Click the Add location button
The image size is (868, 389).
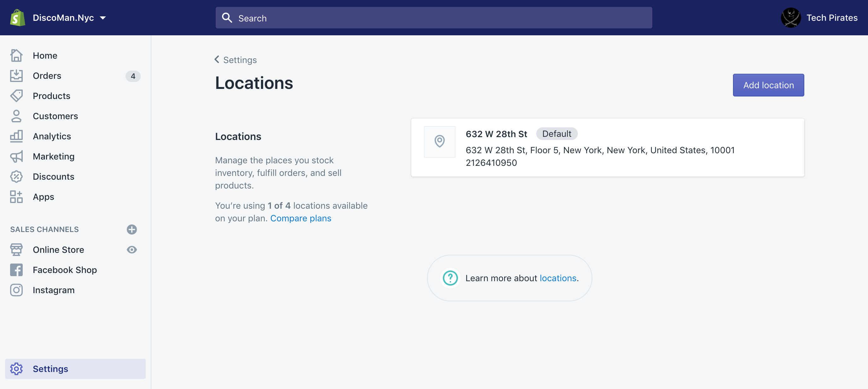pyautogui.click(x=768, y=85)
